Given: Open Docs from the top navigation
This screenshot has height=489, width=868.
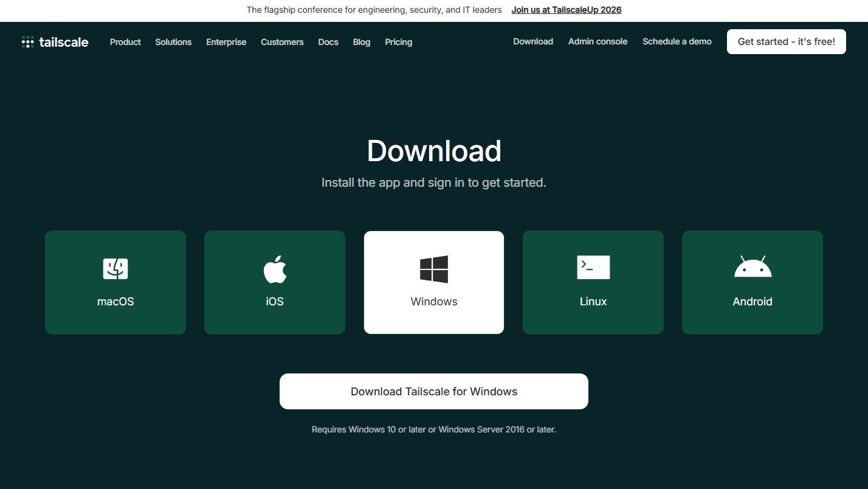Looking at the screenshot, I should (x=328, y=42).
